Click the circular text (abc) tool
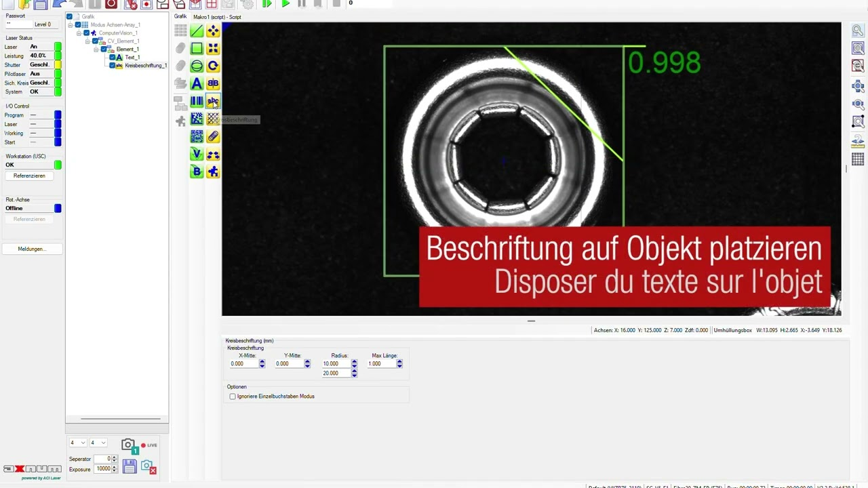Image resolution: width=868 pixels, height=488 pixels. point(213,101)
